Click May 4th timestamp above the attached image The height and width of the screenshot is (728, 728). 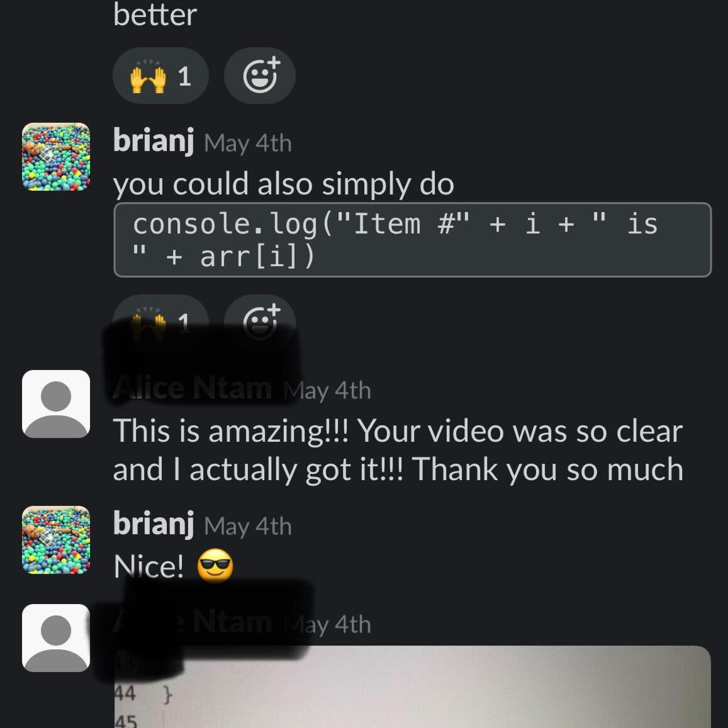pyautogui.click(x=327, y=624)
